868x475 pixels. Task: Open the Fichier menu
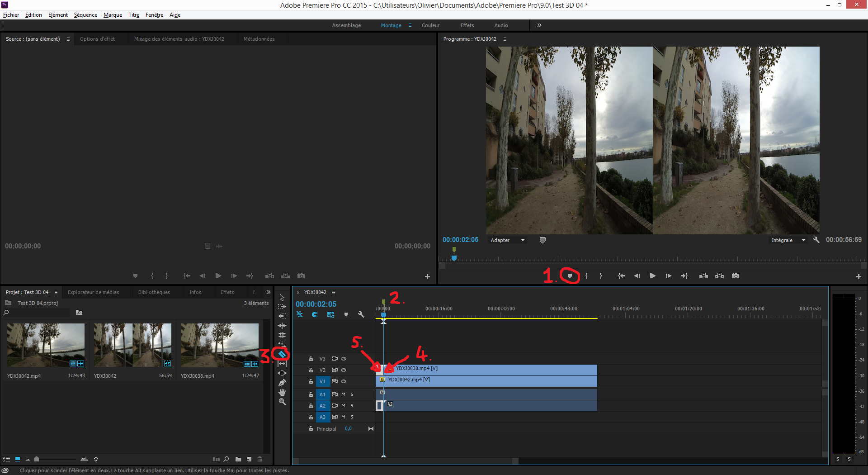tap(11, 15)
